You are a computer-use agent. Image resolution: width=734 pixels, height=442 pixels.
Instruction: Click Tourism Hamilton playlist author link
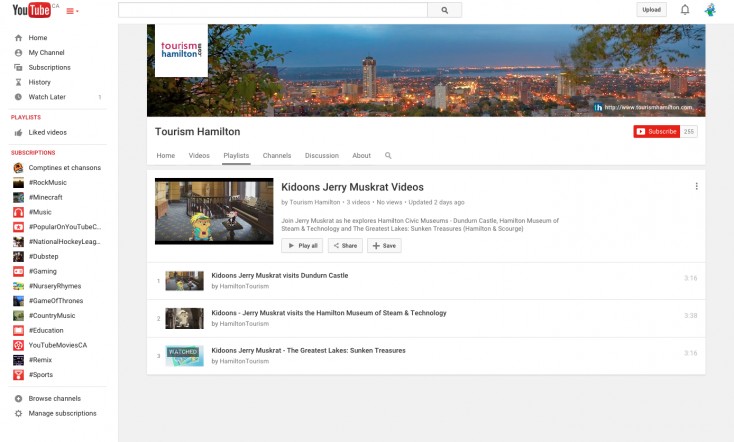(x=315, y=202)
